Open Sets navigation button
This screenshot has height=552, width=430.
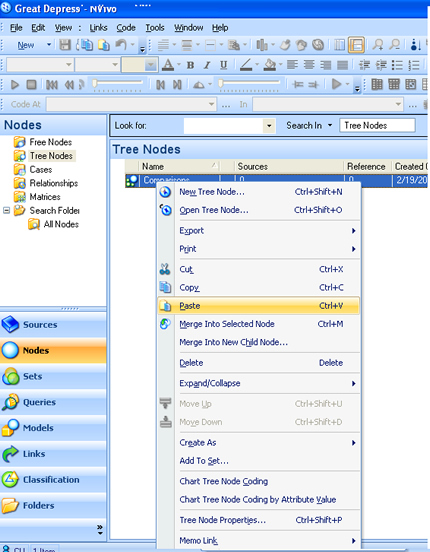[53, 376]
